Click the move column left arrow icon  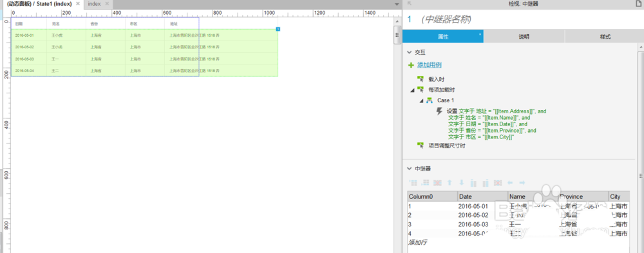tap(510, 182)
